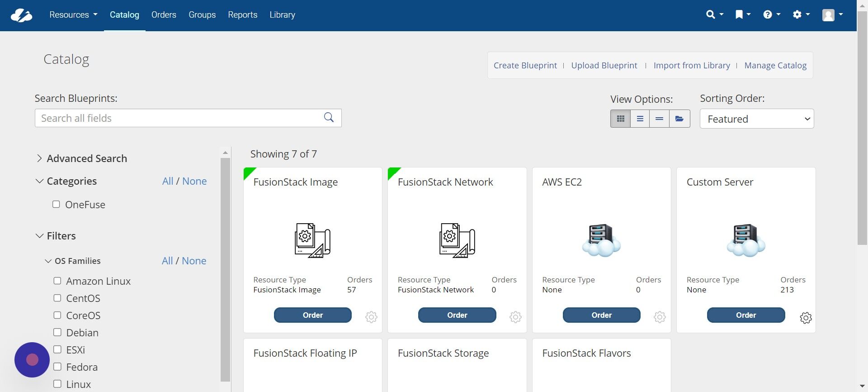This screenshot has height=392, width=868.
Task: Switch to folder grouped view
Action: coord(679,119)
